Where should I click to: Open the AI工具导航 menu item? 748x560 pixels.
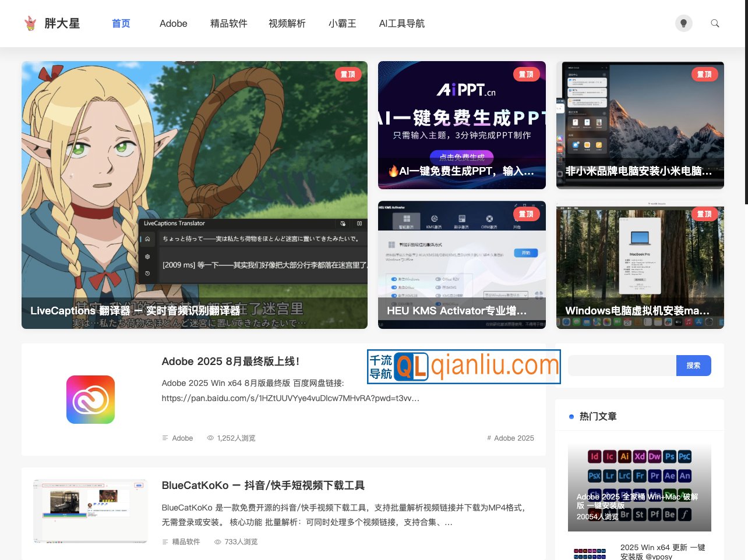click(402, 23)
